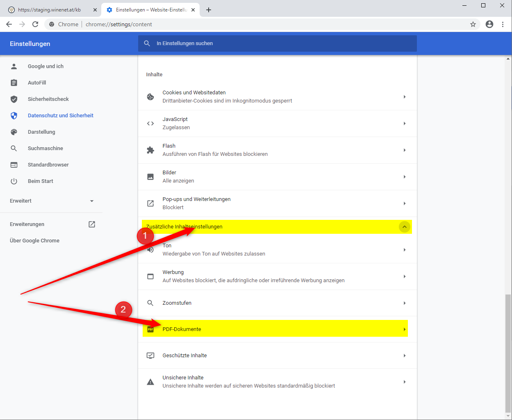Click the vertical scrollbar thumb

(508, 353)
